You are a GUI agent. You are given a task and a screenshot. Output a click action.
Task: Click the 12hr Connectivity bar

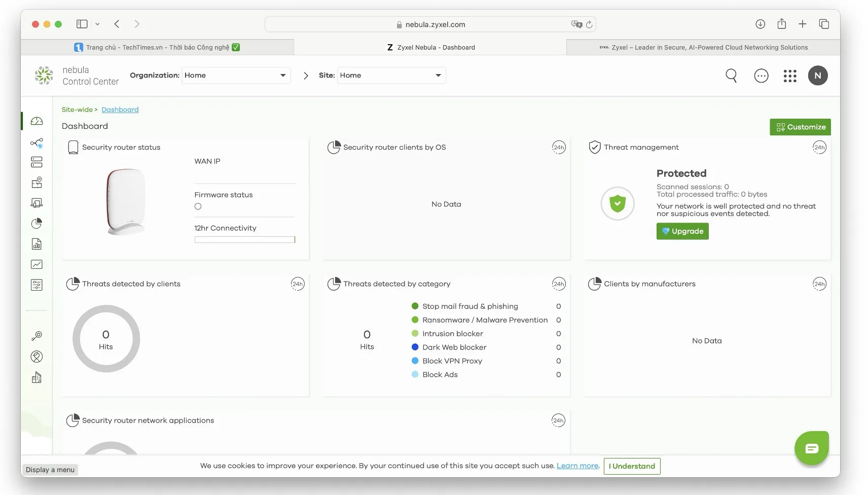(245, 240)
